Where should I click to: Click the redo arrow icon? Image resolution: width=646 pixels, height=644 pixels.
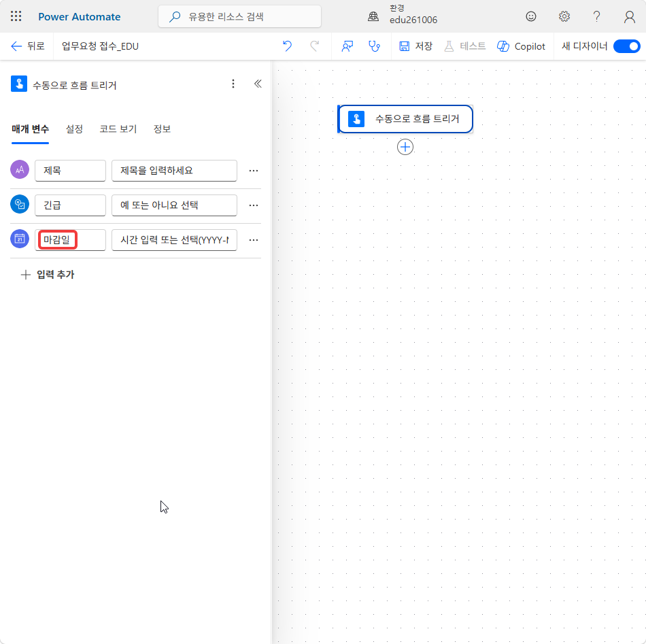point(314,46)
